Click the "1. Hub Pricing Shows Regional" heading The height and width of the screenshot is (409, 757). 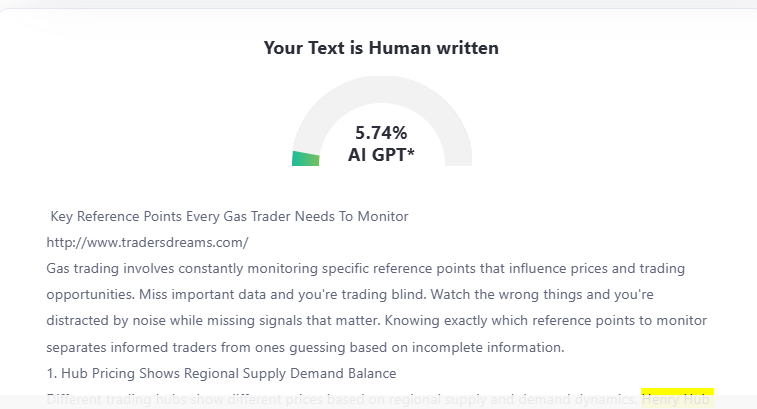tap(221, 374)
